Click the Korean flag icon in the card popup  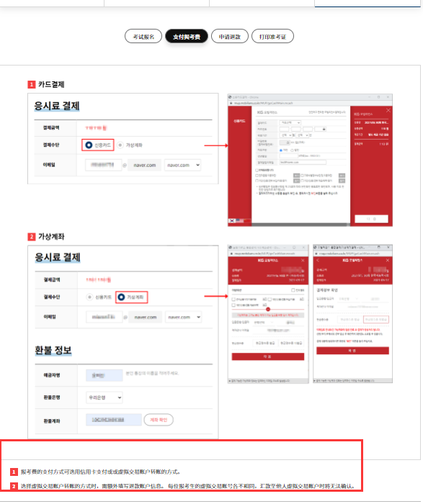click(232, 221)
